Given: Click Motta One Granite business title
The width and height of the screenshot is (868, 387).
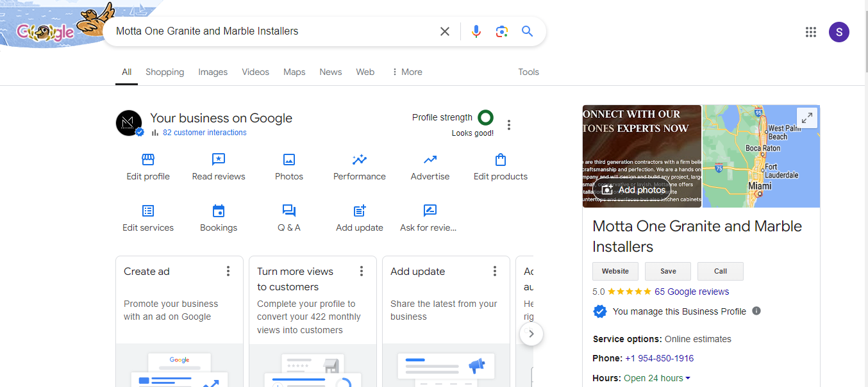Looking at the screenshot, I should tap(697, 236).
